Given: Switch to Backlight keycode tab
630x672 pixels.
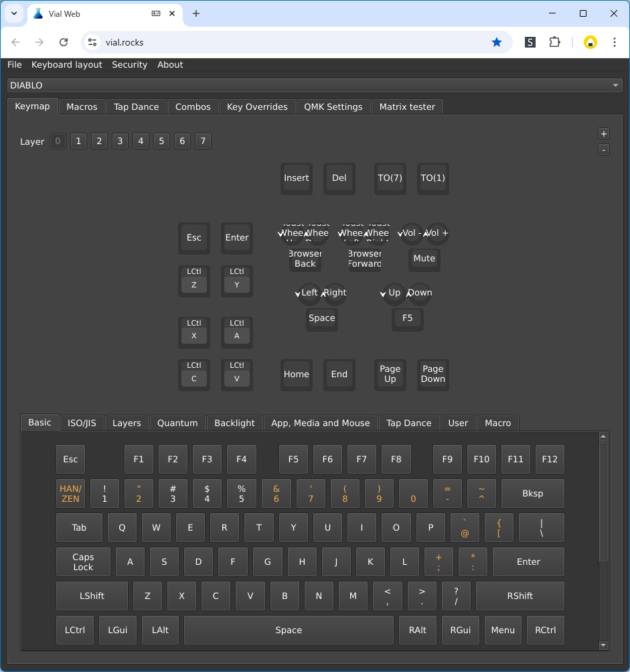Looking at the screenshot, I should (x=234, y=423).
